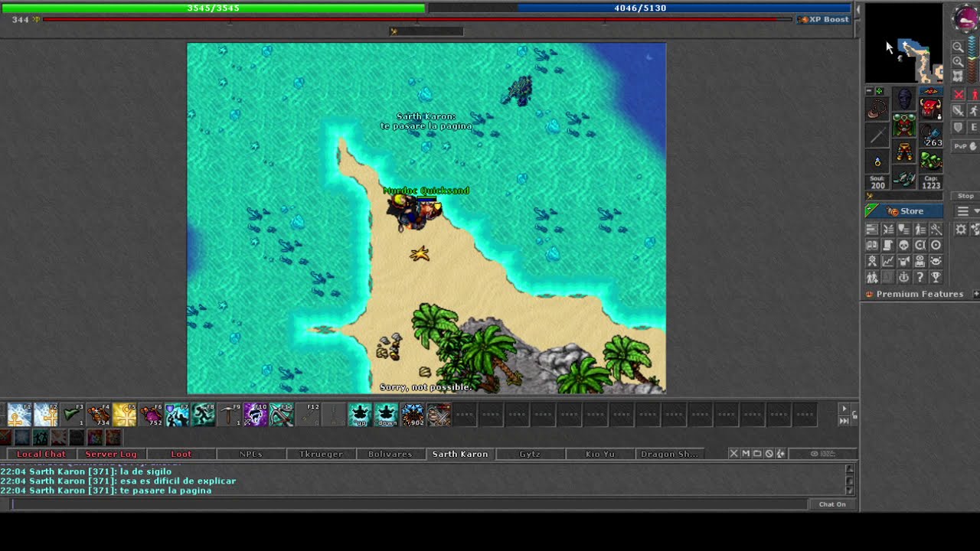
Task: Trigger the F3 green item hotkey
Action: pyautogui.click(x=71, y=414)
